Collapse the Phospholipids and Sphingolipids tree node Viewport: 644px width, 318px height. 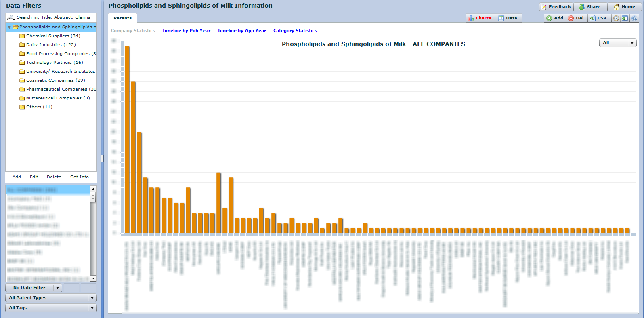point(9,27)
